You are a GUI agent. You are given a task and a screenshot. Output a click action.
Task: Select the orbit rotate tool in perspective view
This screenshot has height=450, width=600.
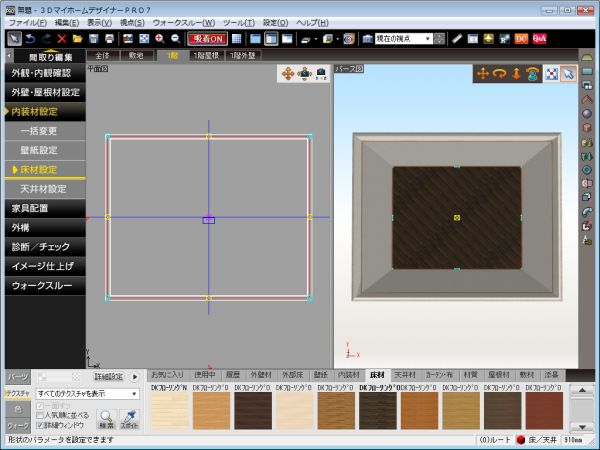499,73
